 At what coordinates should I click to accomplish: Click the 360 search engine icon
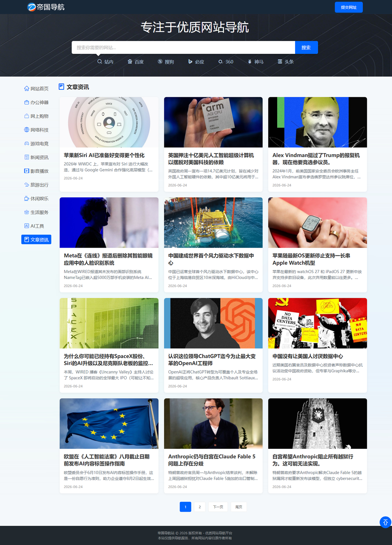221,62
